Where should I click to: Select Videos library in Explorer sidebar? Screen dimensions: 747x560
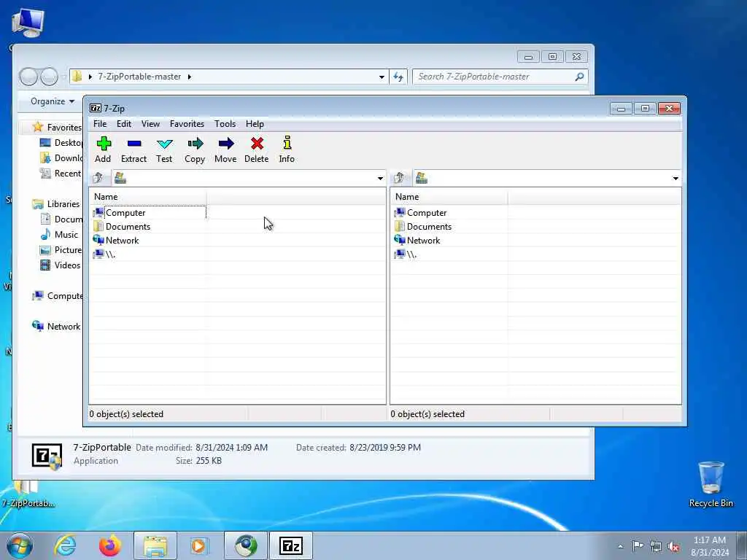(60, 265)
